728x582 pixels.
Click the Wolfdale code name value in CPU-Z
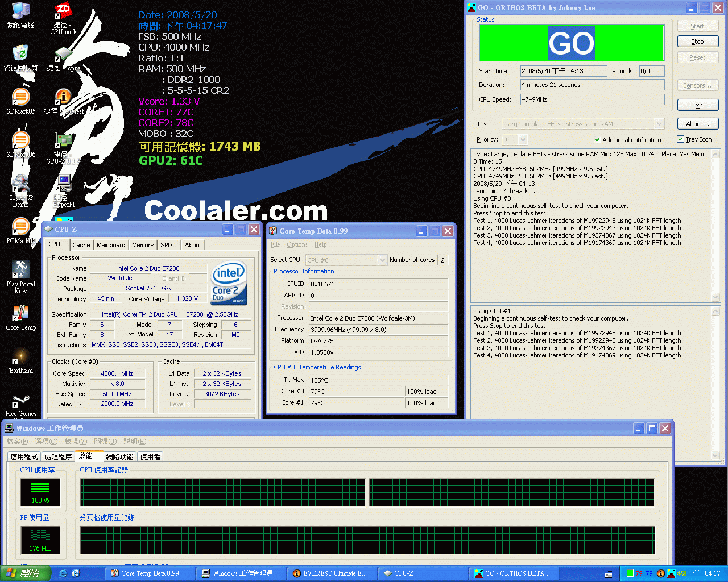coord(120,278)
